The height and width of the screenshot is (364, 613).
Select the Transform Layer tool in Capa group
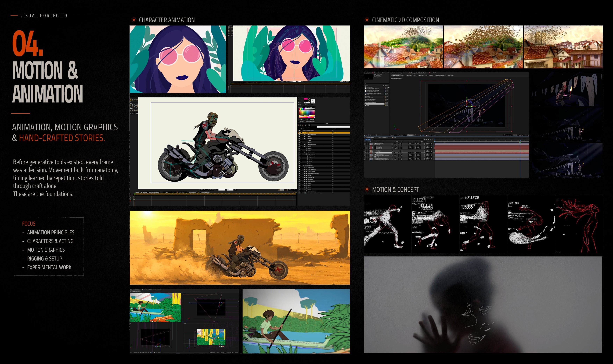[x=131, y=105]
